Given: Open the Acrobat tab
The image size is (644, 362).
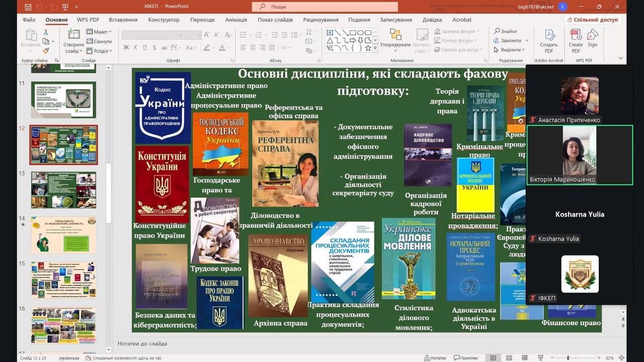Looking at the screenshot, I should tap(462, 20).
